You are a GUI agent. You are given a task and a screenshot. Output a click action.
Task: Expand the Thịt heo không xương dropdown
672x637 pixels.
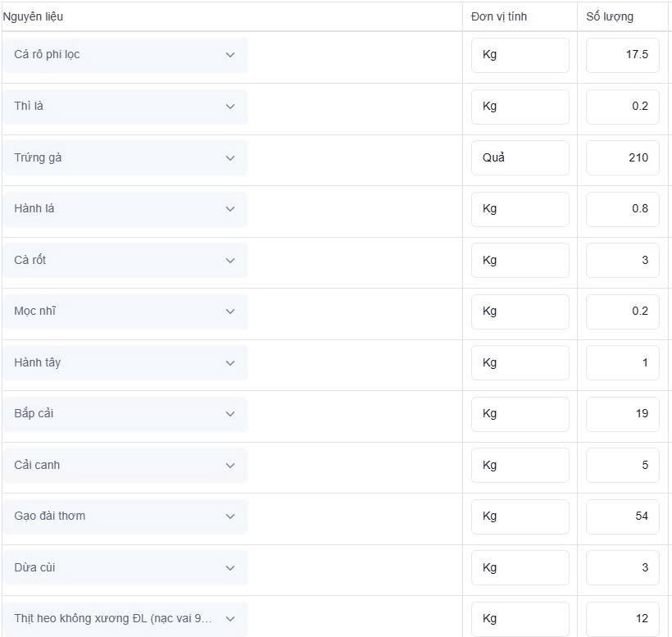point(125,619)
